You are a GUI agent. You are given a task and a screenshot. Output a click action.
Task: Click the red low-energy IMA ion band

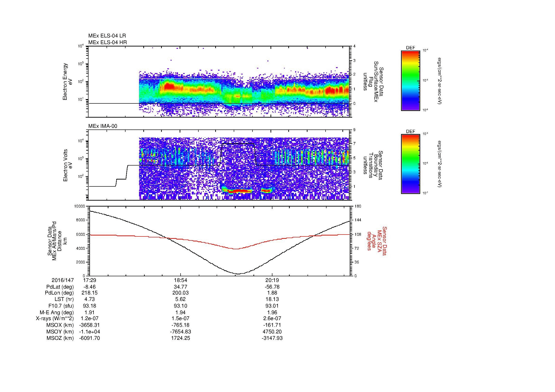pos(240,191)
